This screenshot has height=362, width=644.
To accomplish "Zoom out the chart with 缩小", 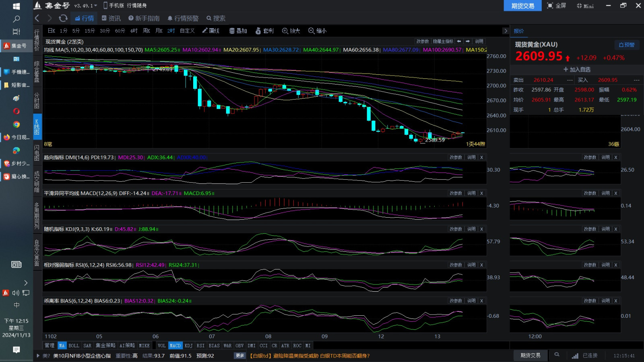I will tap(317, 31).
